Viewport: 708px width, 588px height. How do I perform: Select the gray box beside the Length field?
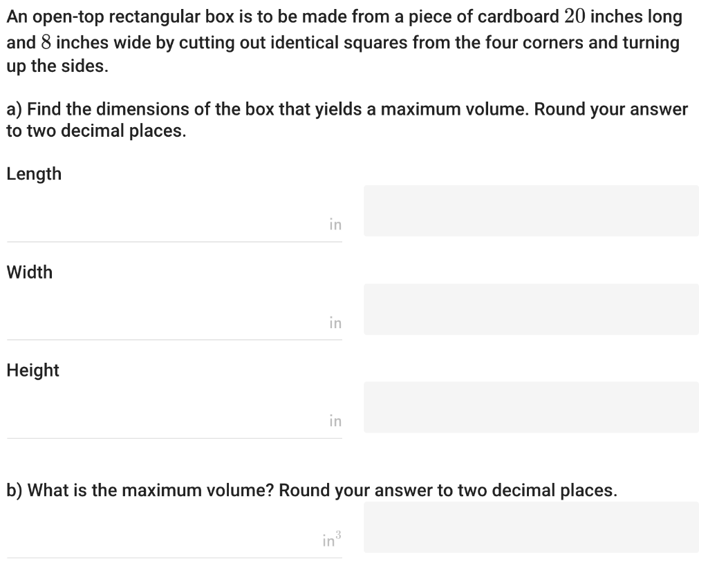click(531, 211)
